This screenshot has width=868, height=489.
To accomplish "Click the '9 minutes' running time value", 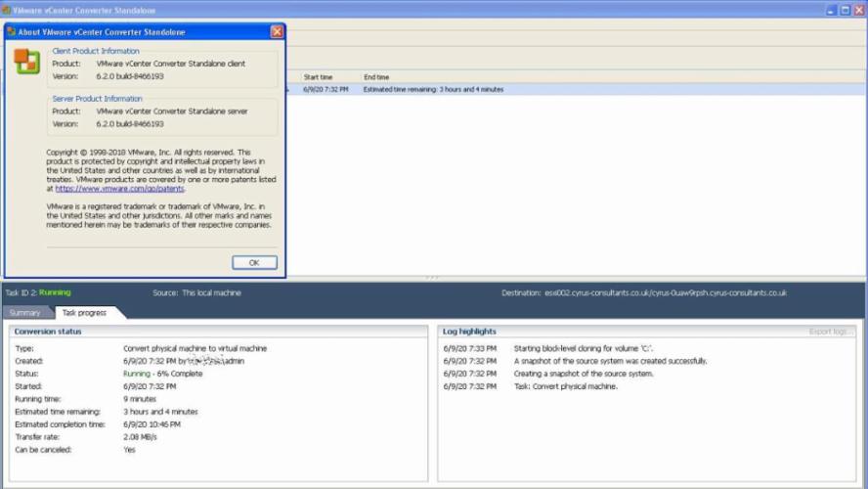I will (140, 399).
